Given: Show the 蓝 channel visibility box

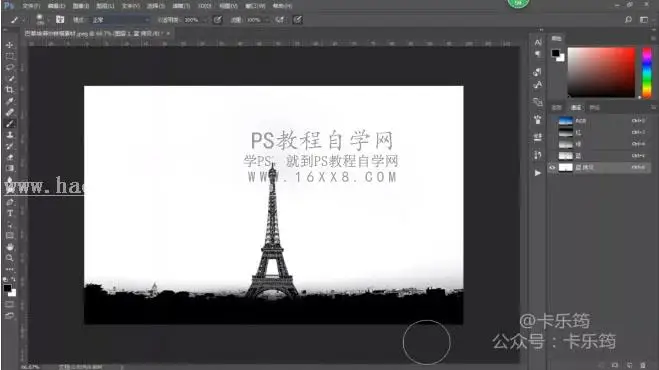Looking at the screenshot, I should [552, 156].
